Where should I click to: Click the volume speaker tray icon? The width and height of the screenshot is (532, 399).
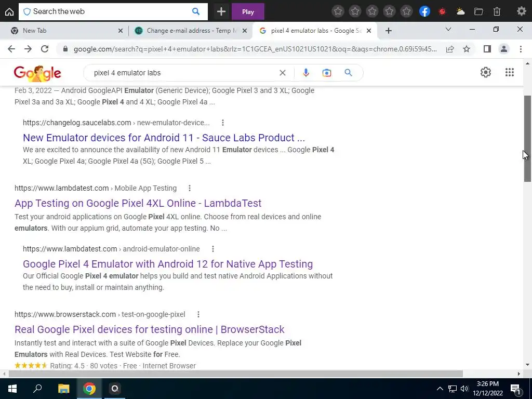[x=464, y=389]
